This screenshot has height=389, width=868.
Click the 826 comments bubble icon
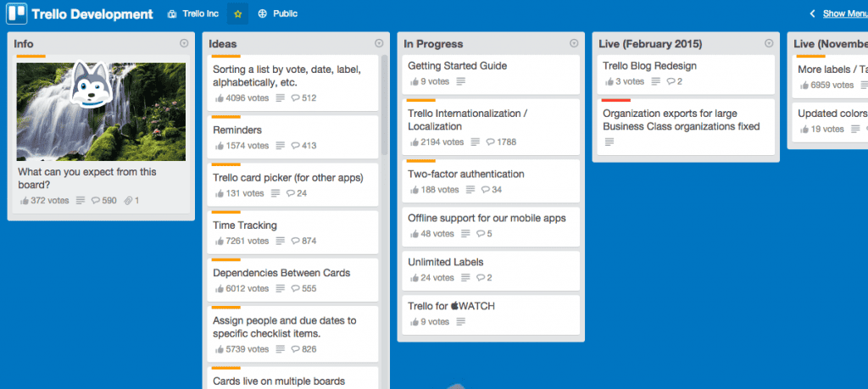295,350
